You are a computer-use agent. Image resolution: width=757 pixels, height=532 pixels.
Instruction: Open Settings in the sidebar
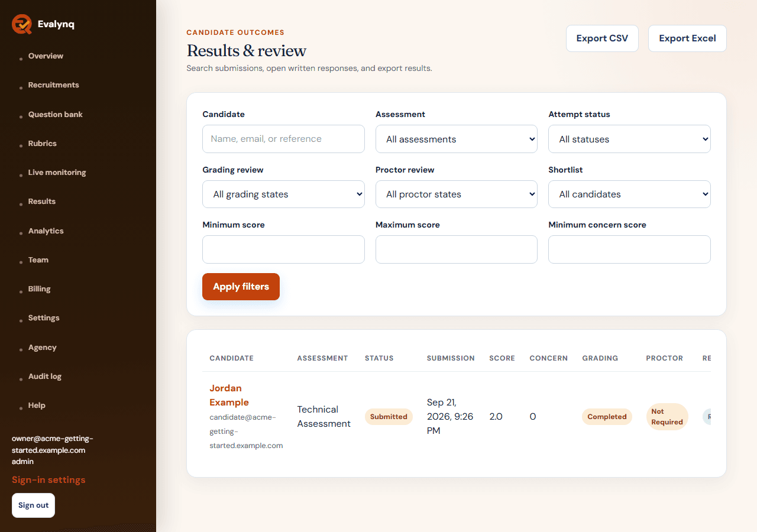[44, 318]
